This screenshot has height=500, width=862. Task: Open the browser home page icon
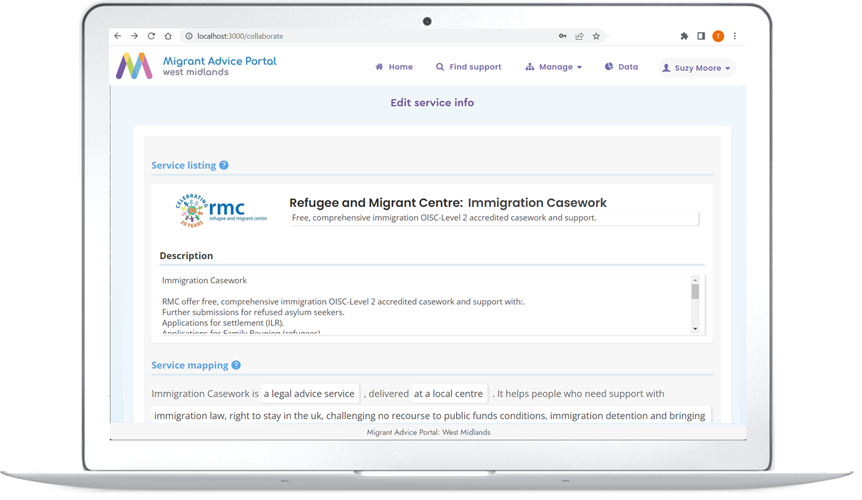[x=168, y=36]
